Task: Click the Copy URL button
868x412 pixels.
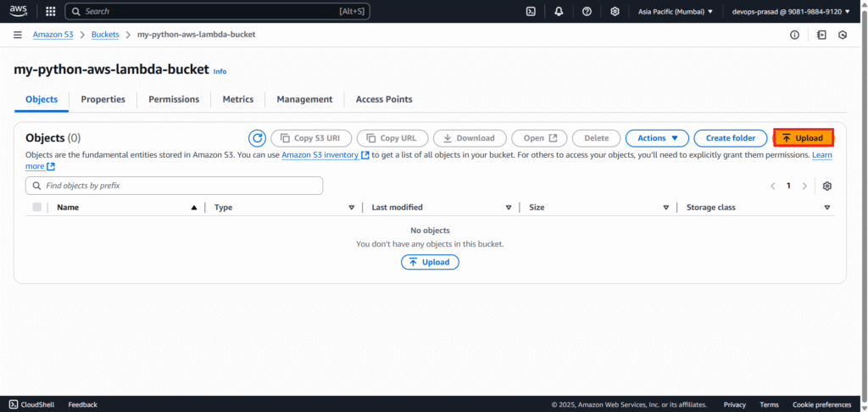Action: point(392,138)
